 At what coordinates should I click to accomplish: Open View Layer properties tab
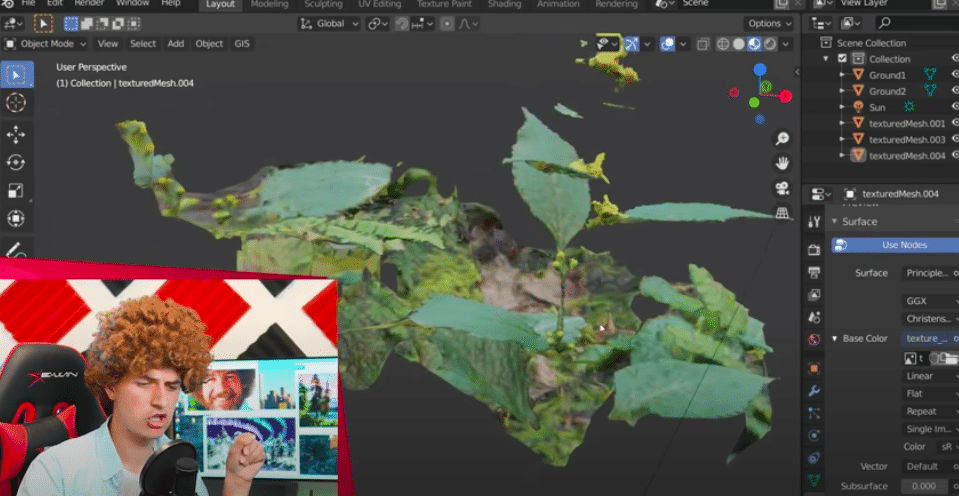pyautogui.click(x=814, y=295)
